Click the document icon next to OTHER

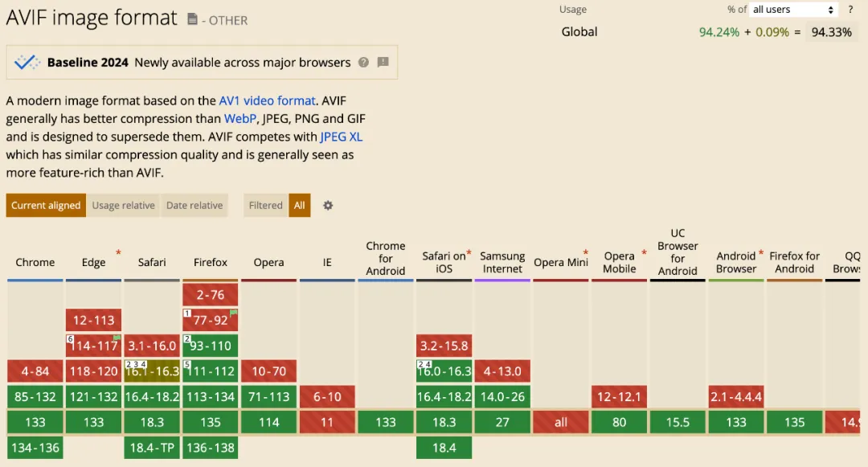[x=193, y=19]
